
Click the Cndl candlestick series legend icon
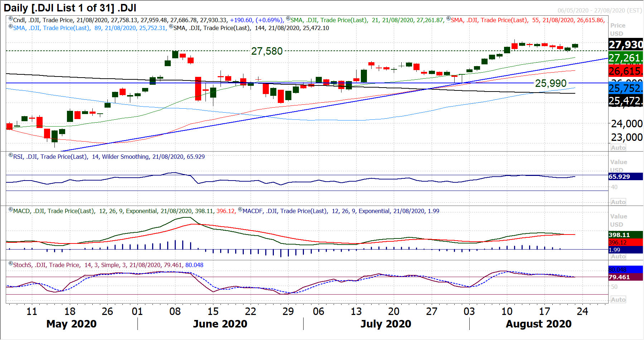pyautogui.click(x=11, y=19)
